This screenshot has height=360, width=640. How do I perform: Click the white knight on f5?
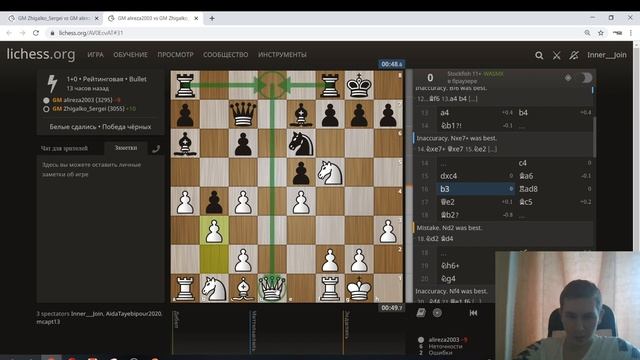[x=330, y=172]
